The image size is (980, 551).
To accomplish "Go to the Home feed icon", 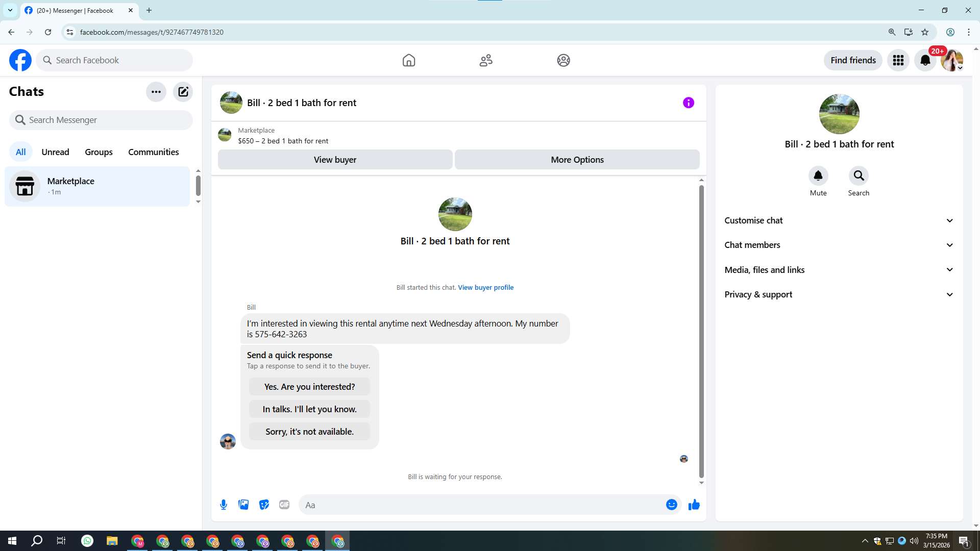I will (x=409, y=60).
